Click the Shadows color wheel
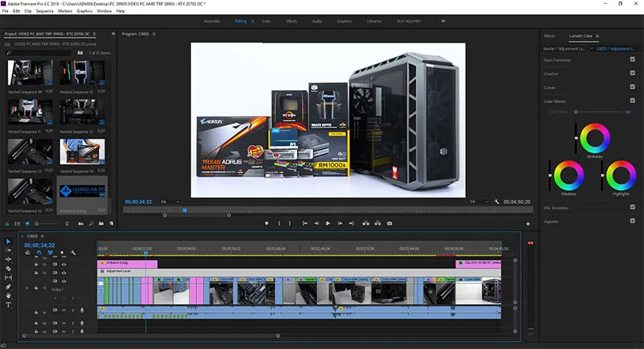The image size is (644, 349). 569,176
